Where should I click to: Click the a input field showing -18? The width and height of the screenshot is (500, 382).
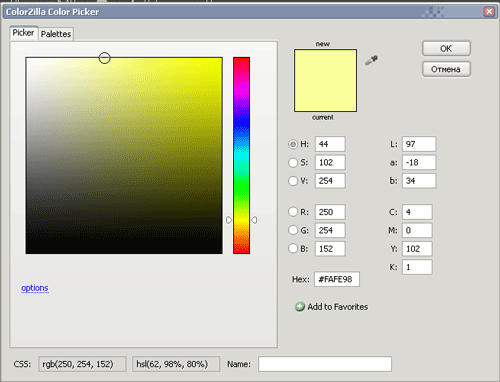pyautogui.click(x=419, y=163)
